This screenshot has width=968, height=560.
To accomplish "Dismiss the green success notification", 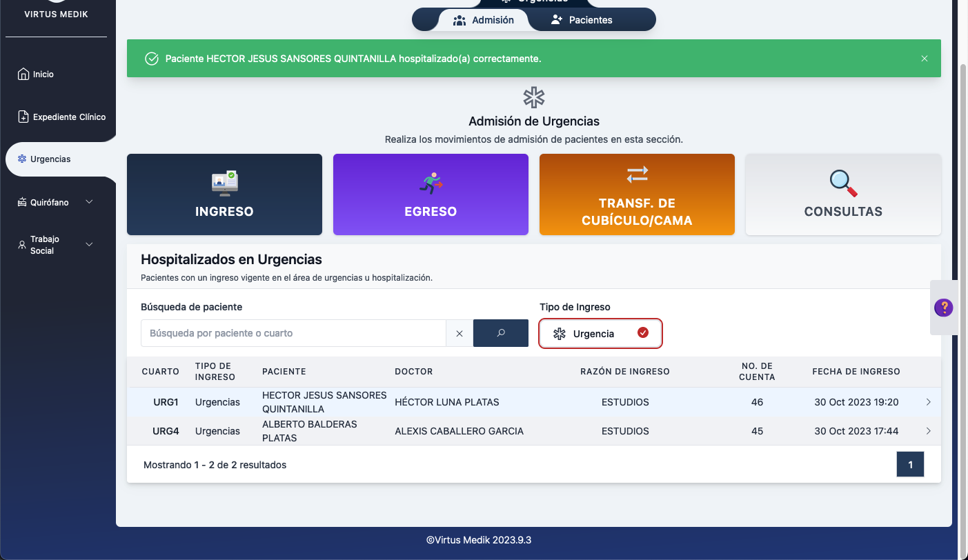I will 925,59.
